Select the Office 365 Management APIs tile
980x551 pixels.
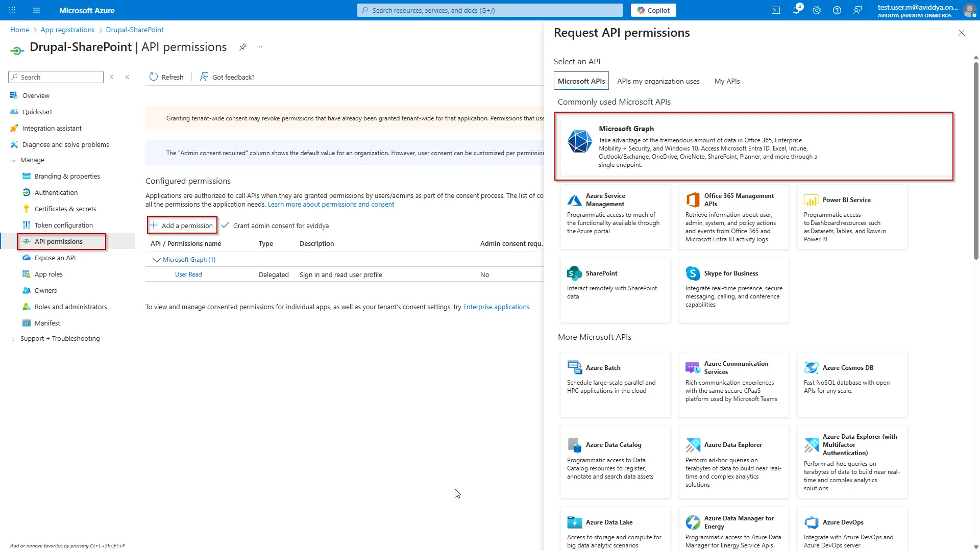[x=733, y=217]
